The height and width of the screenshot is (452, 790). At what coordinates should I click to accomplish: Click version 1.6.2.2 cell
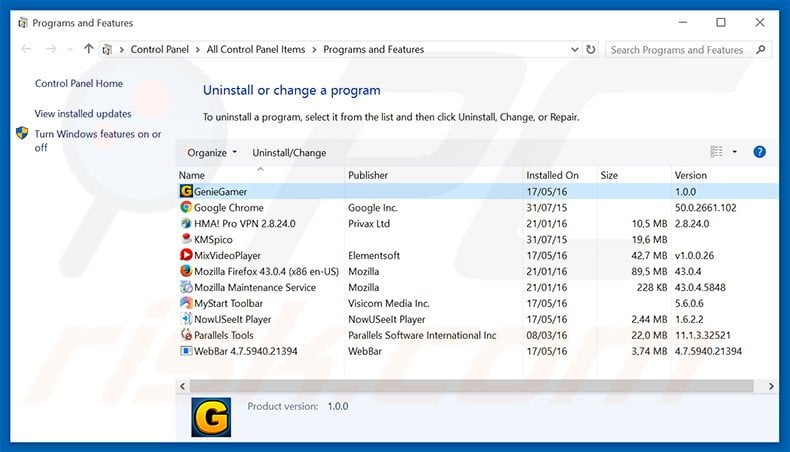click(689, 319)
